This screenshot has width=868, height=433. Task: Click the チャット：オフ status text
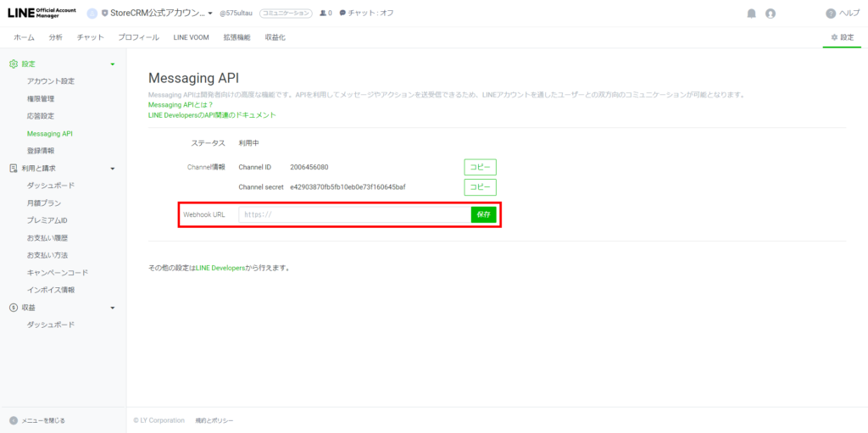[x=371, y=14]
